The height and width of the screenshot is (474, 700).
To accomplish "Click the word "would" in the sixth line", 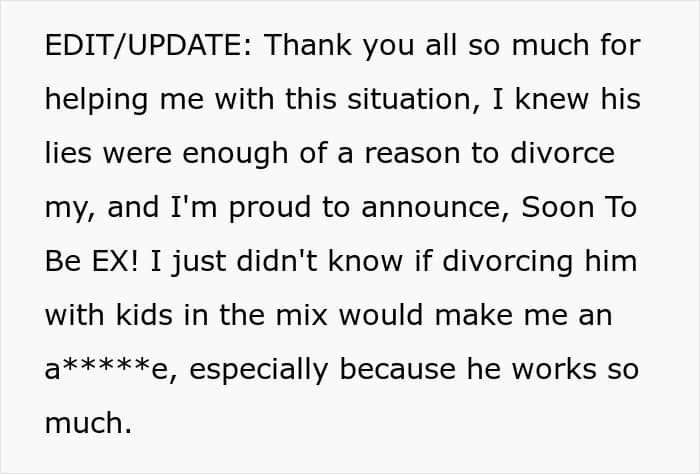I will tap(381, 315).
